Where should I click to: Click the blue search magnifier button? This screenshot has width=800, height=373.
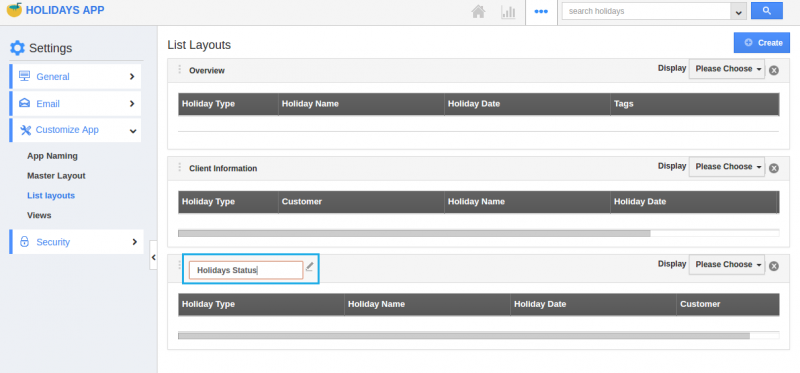[766, 11]
